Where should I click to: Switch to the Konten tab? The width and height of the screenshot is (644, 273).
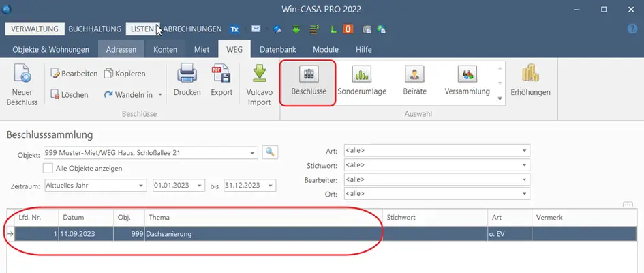165,49
